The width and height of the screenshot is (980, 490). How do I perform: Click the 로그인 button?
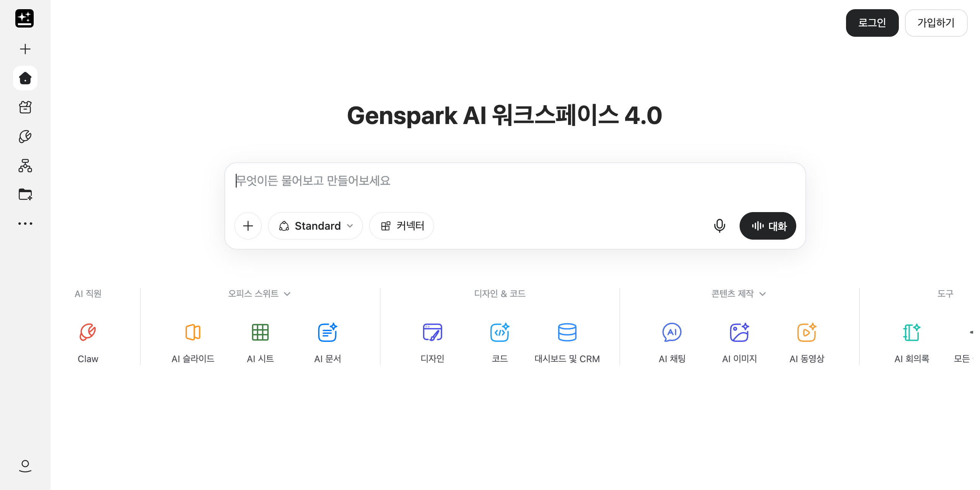(x=872, y=23)
